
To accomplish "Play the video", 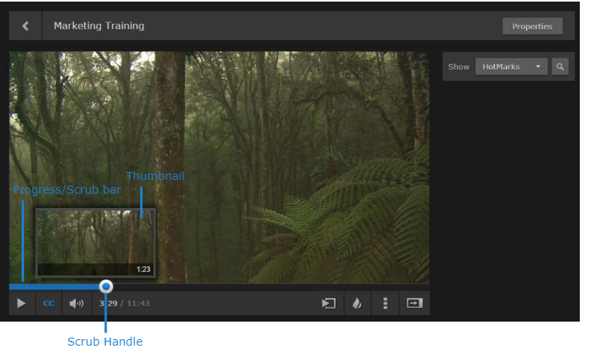I will tap(22, 303).
